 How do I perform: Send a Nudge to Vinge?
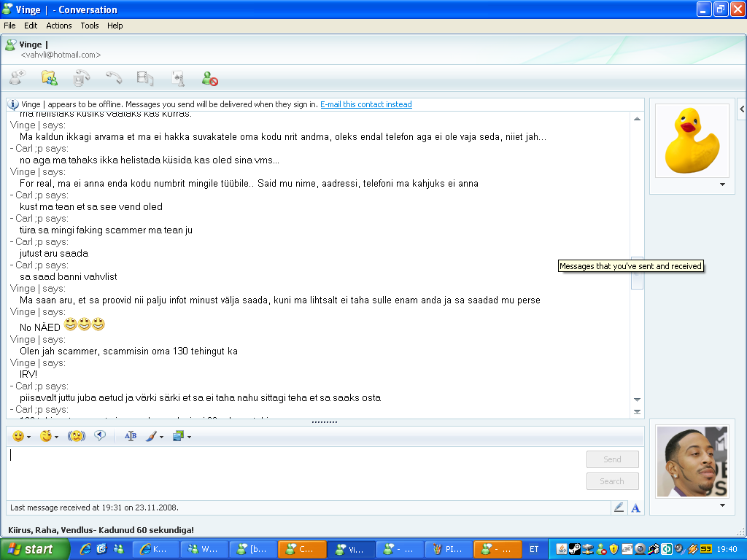pos(77,435)
